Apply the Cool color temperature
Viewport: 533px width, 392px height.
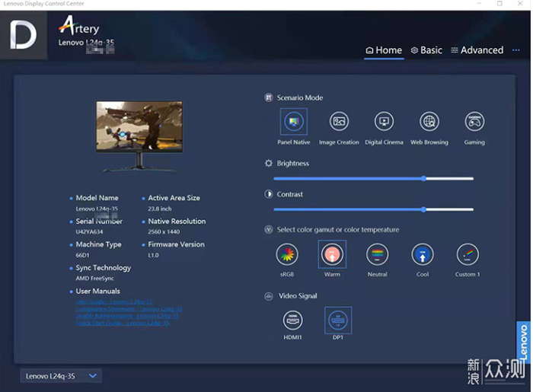pos(423,254)
